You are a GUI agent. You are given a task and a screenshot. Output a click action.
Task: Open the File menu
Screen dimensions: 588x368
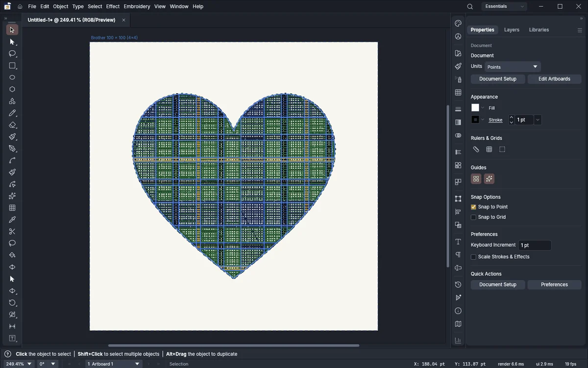coord(32,6)
